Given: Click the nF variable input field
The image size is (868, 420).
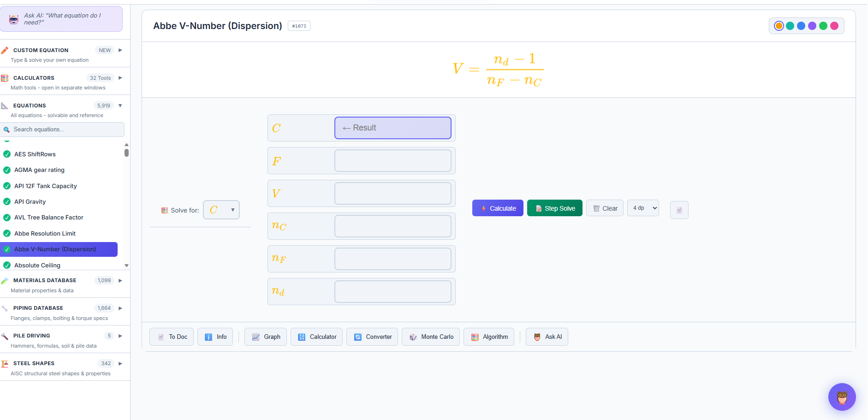Looking at the screenshot, I should click(x=393, y=259).
